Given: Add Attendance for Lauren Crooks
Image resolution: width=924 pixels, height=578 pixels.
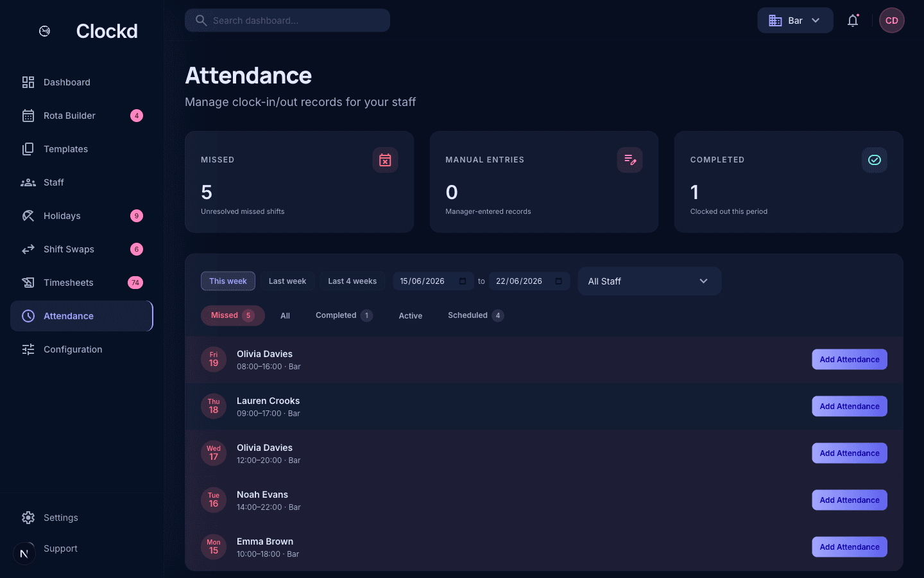Looking at the screenshot, I should click(x=850, y=407).
